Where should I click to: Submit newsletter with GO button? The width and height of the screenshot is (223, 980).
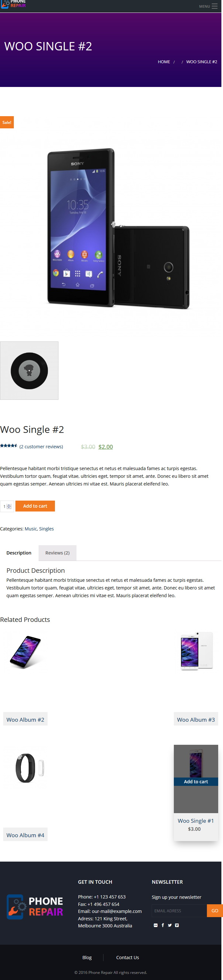[x=215, y=910]
